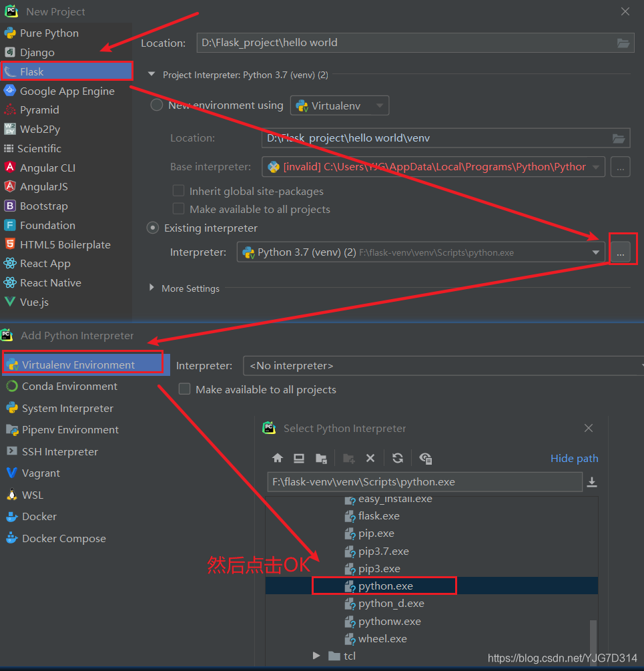Select Virtualenv Environment in interpreter list
Viewport: 644px width, 671px height.
[86, 365]
